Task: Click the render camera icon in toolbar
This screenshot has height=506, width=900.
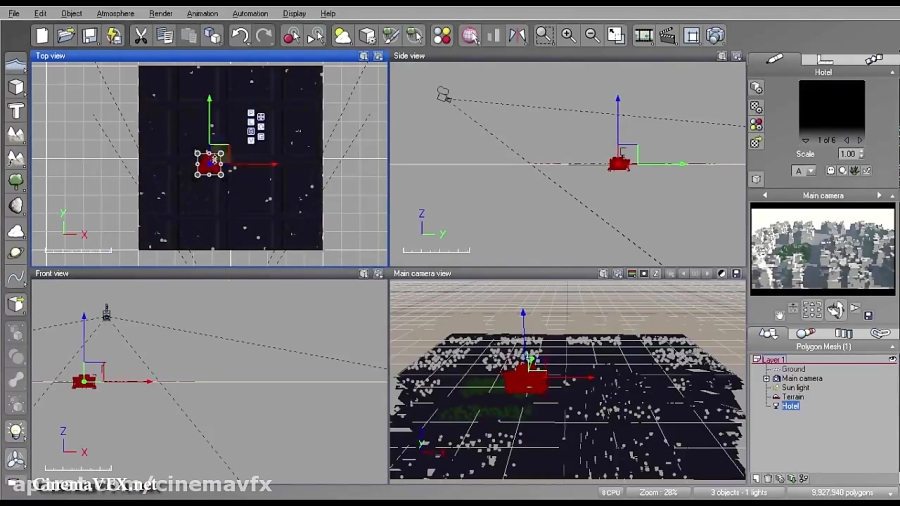Action: (x=715, y=36)
